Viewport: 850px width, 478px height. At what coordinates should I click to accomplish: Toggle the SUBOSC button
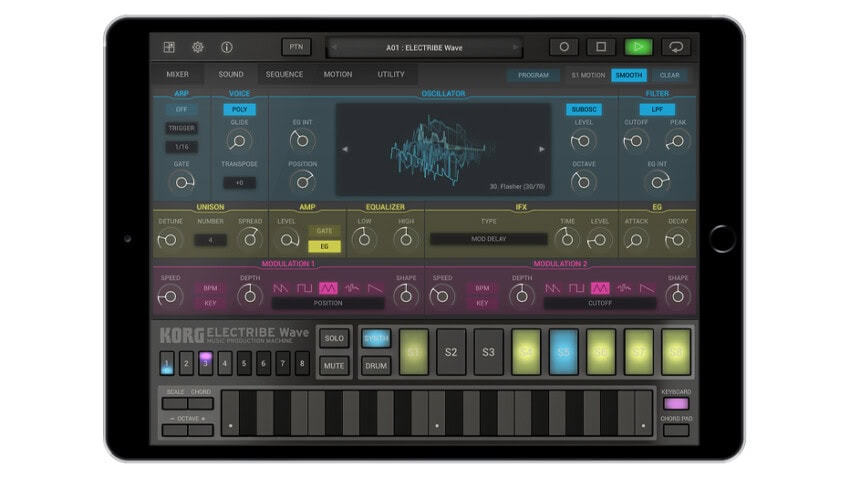[584, 109]
